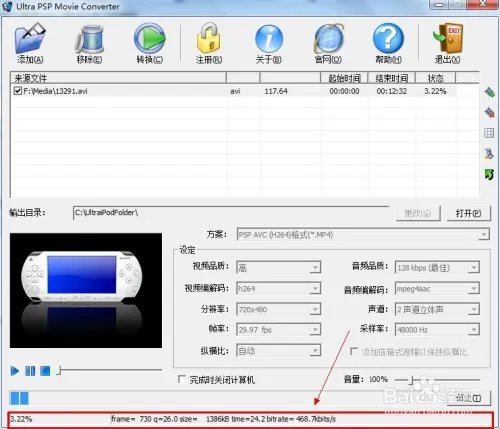Click the button right of the progress bar

tap(468, 398)
